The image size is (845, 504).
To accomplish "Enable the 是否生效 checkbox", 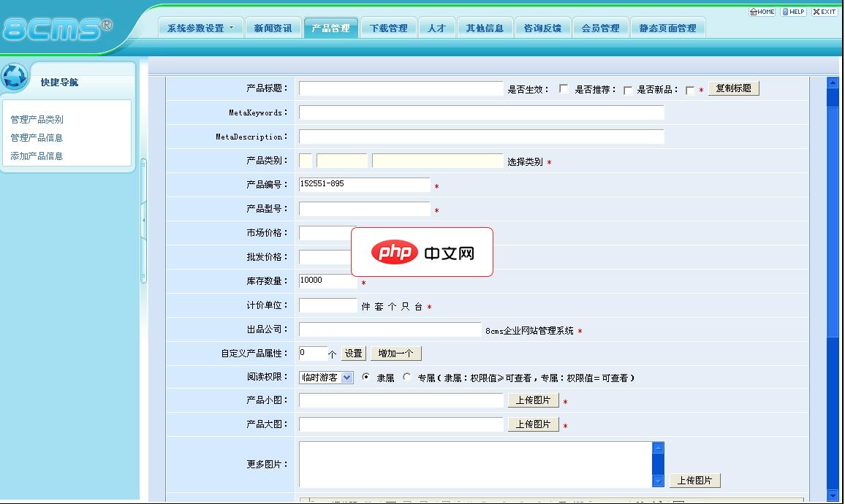I will (x=564, y=88).
